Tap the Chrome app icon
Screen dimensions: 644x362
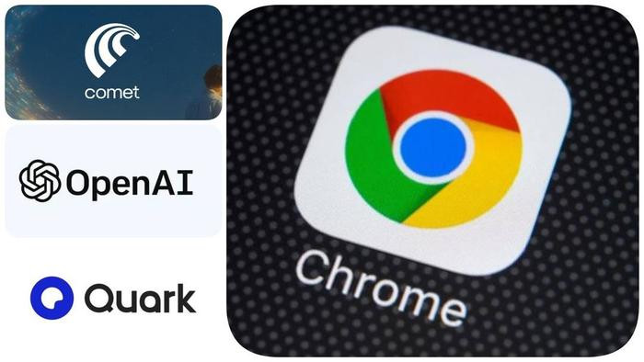(433, 150)
